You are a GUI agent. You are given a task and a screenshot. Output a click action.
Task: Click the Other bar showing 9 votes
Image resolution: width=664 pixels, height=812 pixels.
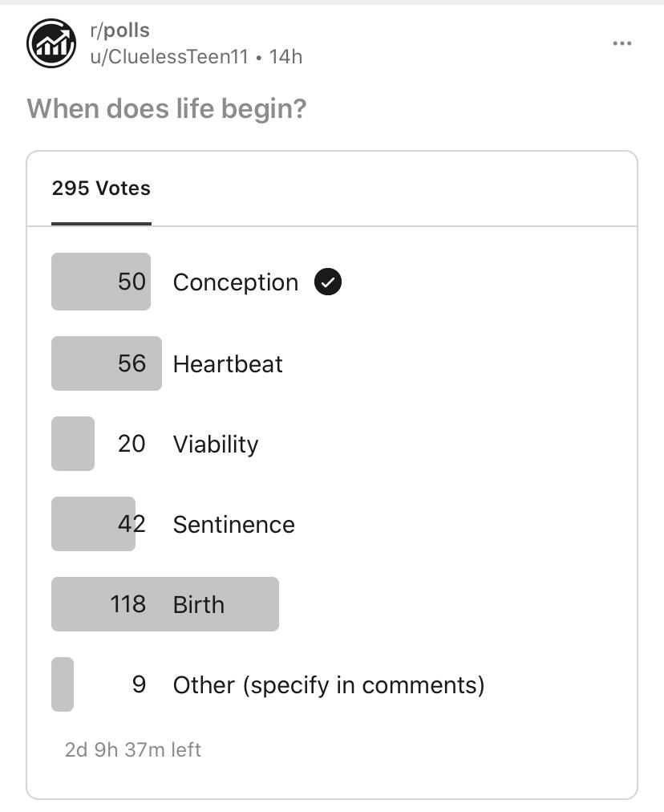63,684
